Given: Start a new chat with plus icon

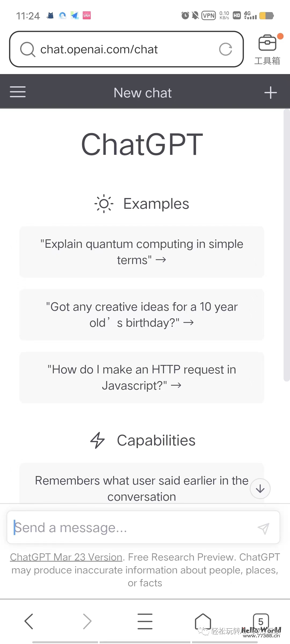Looking at the screenshot, I should 270,93.
